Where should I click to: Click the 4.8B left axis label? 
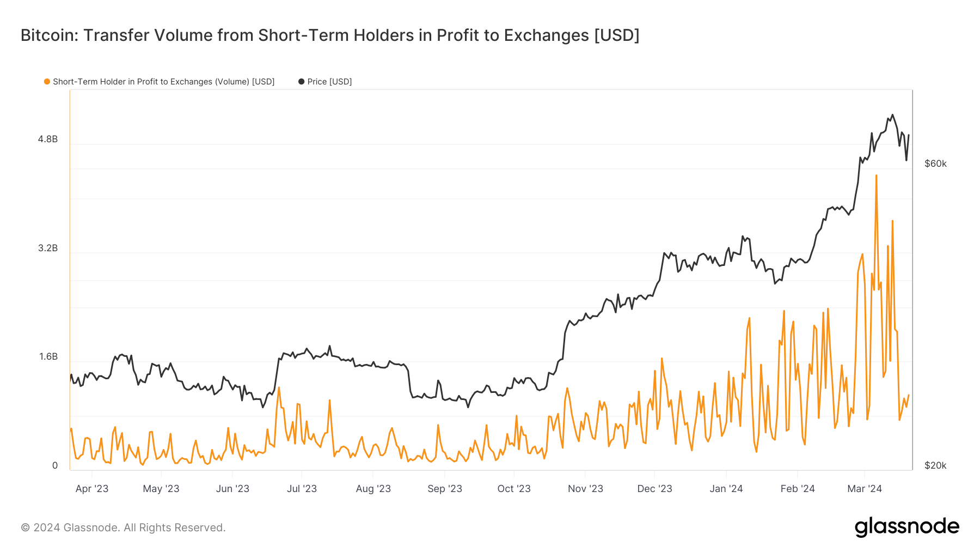tap(48, 139)
